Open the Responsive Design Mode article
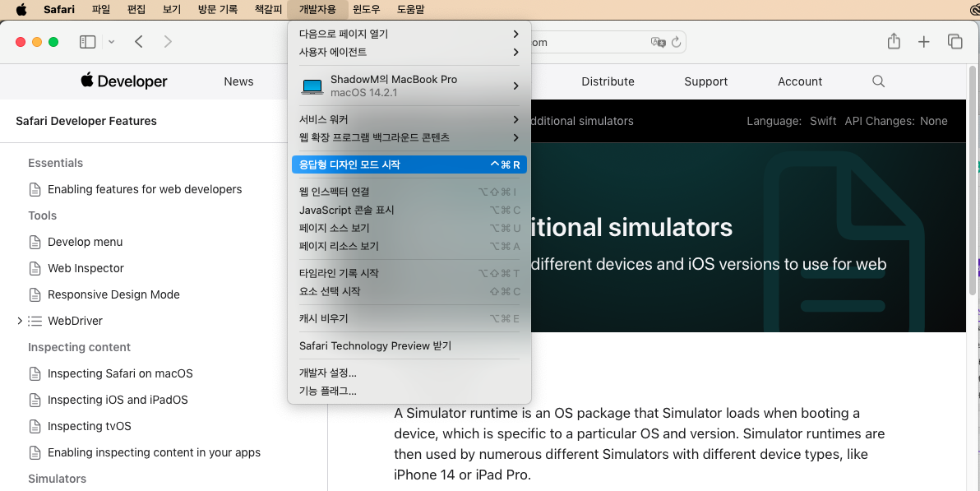The height and width of the screenshot is (491, 980). [113, 294]
